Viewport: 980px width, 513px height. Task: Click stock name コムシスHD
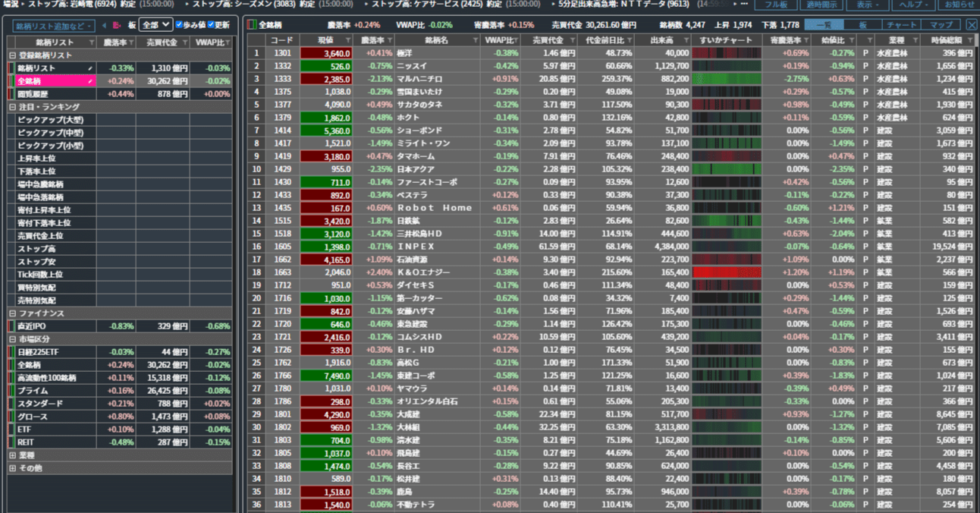coord(420,336)
